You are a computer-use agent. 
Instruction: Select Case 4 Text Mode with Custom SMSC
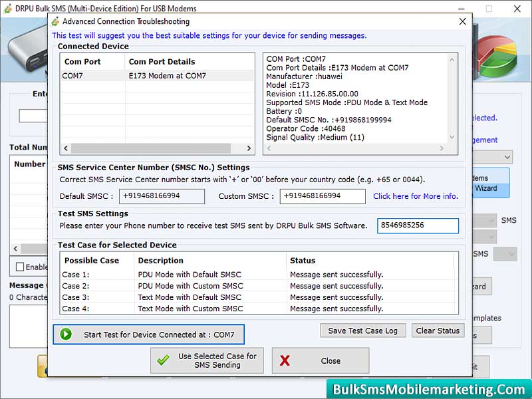point(259,309)
